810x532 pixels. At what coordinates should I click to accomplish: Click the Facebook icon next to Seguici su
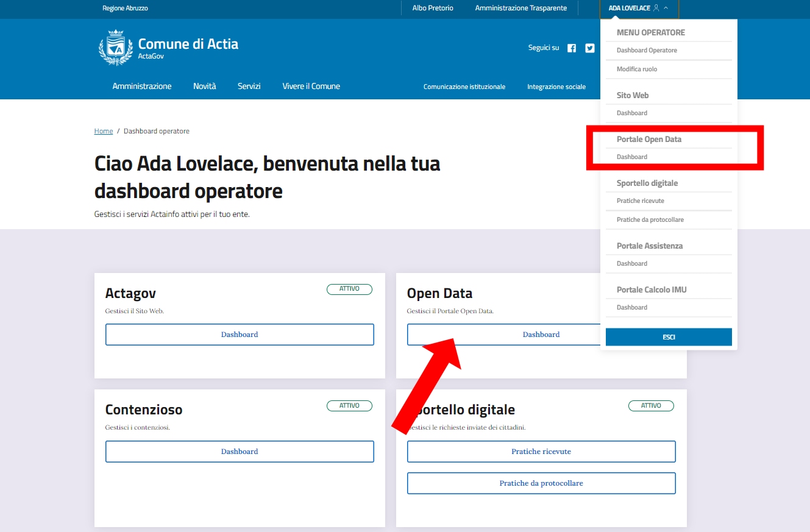click(x=572, y=48)
